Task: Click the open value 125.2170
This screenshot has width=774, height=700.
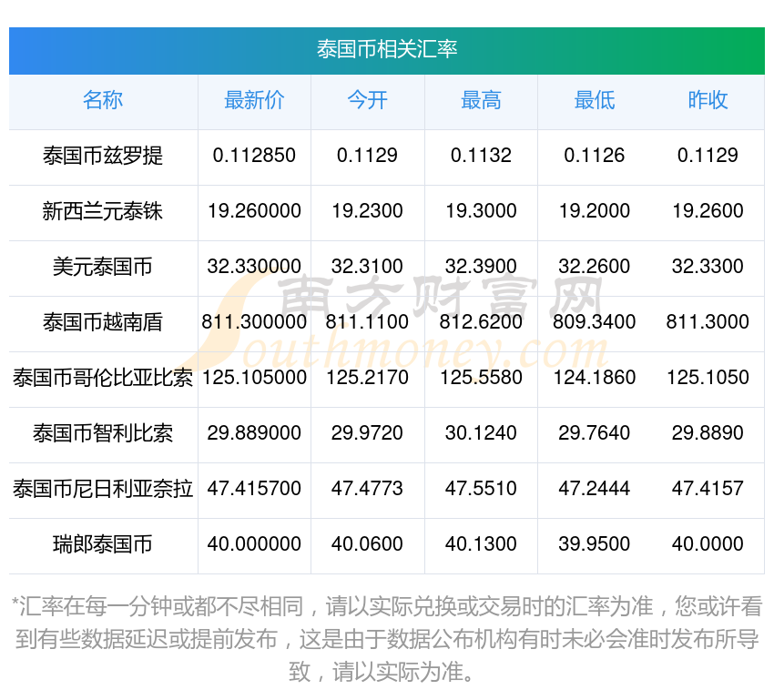Action: click(368, 378)
